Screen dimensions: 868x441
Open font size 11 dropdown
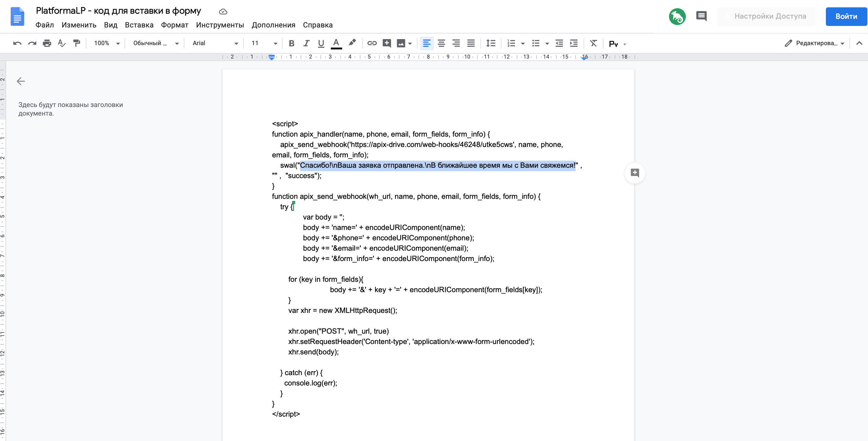click(264, 43)
